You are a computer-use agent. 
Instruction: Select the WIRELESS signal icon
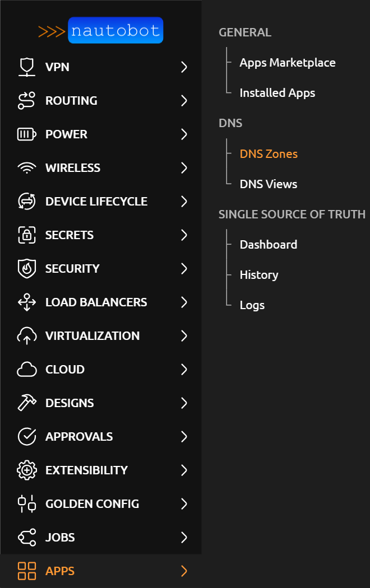[26, 167]
